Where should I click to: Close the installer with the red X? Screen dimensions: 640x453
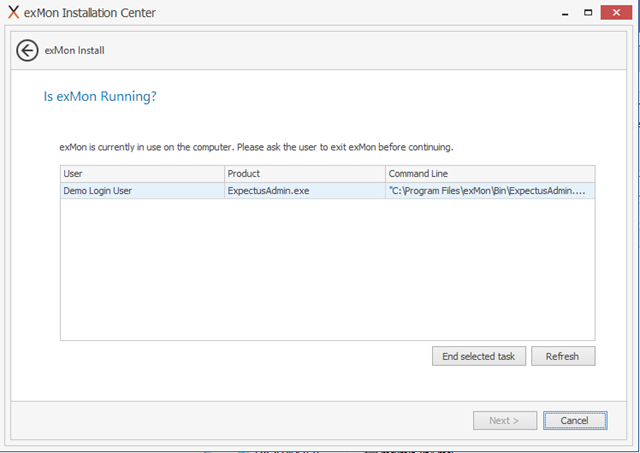[616, 13]
